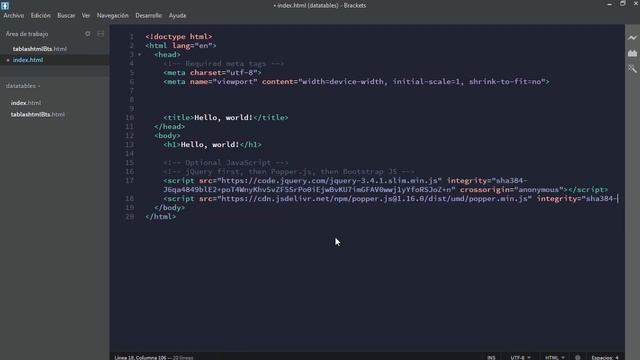
Task: Click the Línea 18, Columna 106 cursor position
Action: point(140,357)
